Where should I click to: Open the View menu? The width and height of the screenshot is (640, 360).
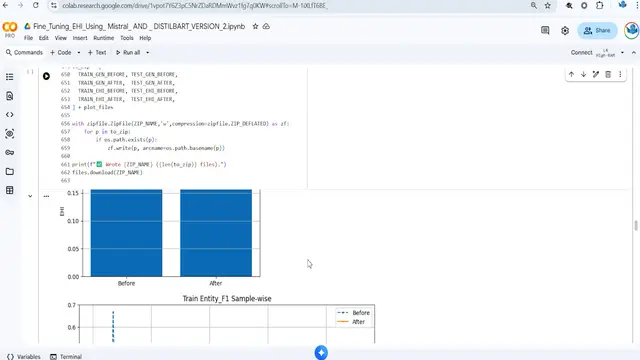(60, 38)
